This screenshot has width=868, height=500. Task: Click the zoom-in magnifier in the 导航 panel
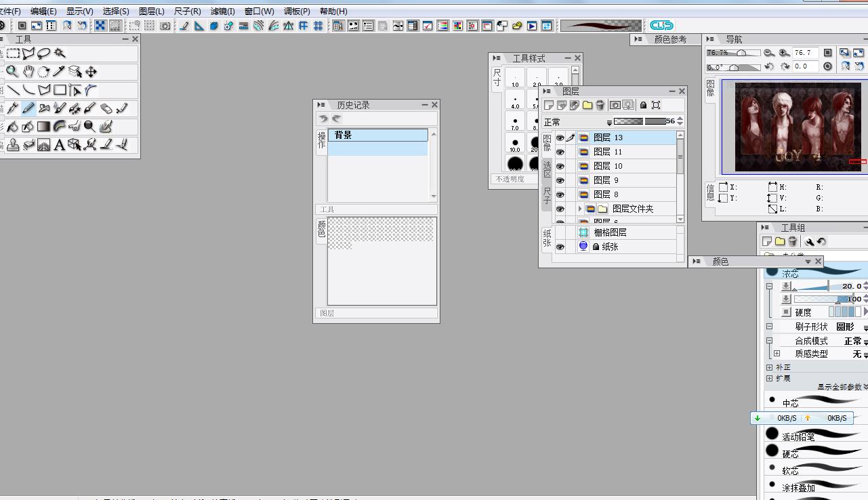784,53
